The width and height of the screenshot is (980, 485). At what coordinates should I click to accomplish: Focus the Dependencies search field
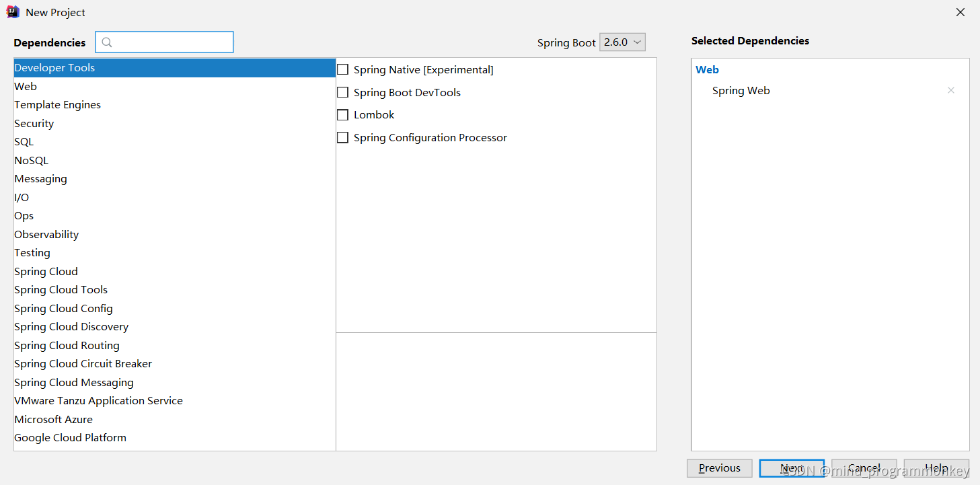tap(164, 42)
